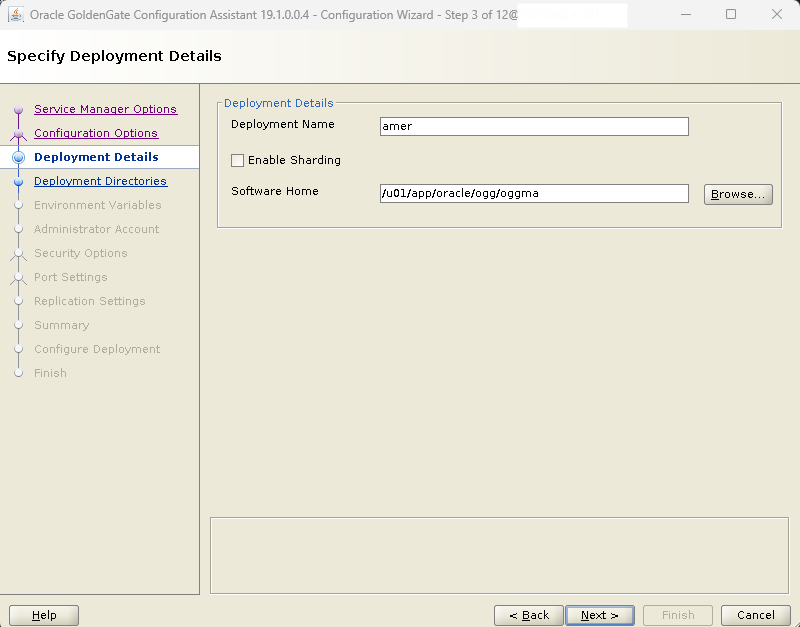Viewport: 800px width, 627px height.
Task: Click Deployment Details current step bullet
Action: click(x=18, y=158)
